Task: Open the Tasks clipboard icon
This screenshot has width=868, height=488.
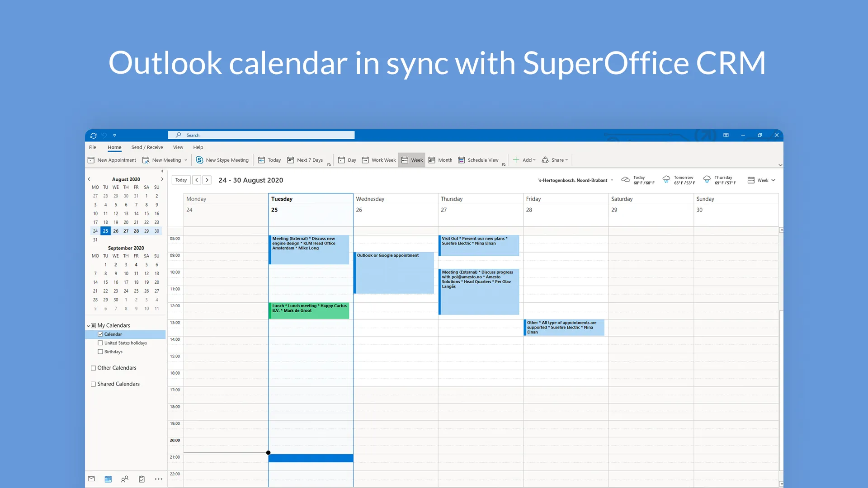Action: pyautogui.click(x=142, y=479)
